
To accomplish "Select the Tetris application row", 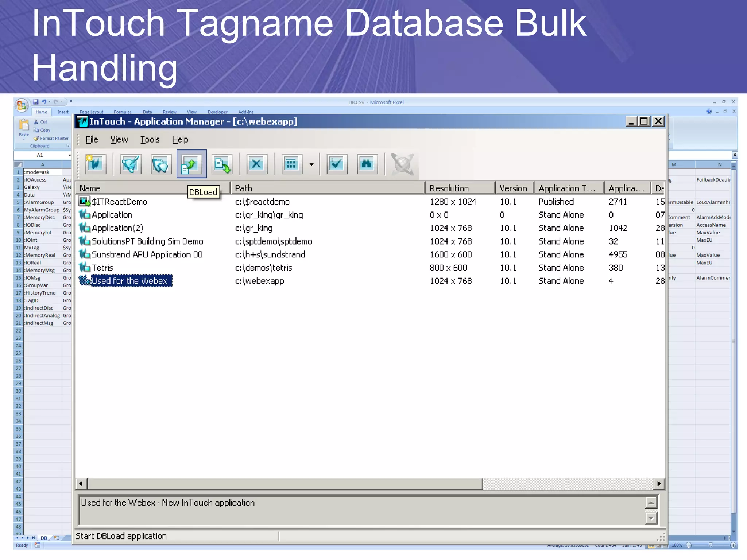I will 370,268.
